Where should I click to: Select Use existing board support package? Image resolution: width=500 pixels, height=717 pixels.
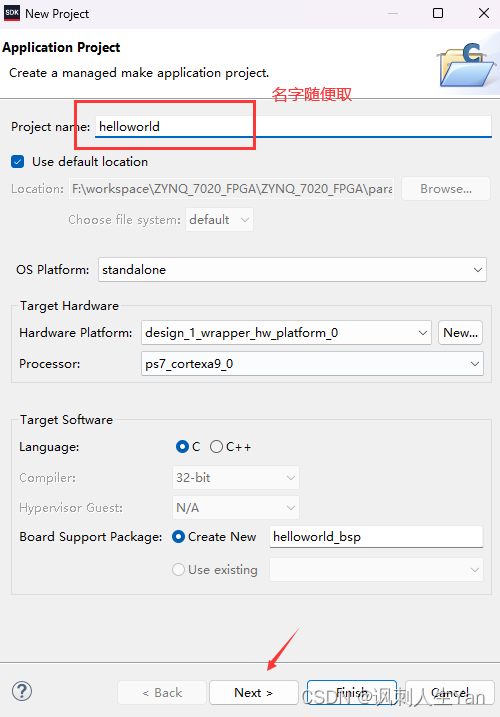[178, 569]
